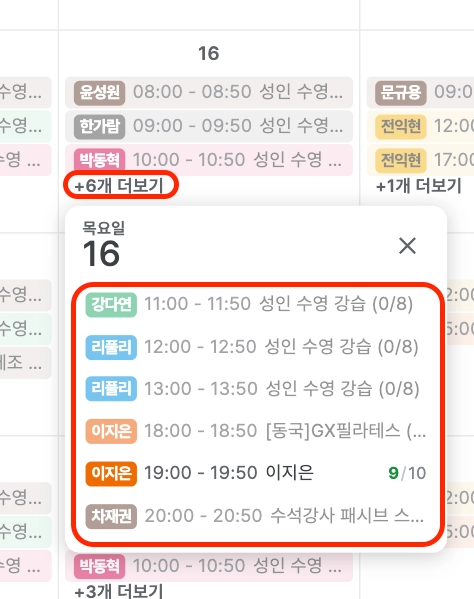Expand the +3개 더보기 link
The image size is (474, 599).
(x=119, y=591)
